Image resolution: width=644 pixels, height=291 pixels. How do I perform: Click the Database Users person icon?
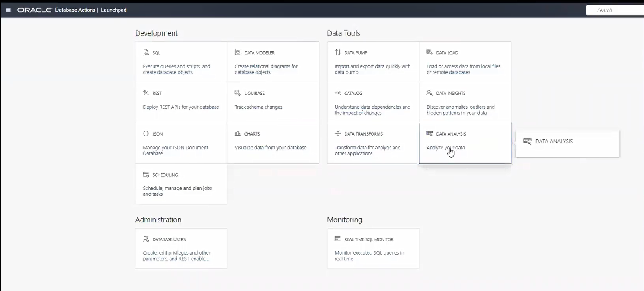[x=146, y=239]
